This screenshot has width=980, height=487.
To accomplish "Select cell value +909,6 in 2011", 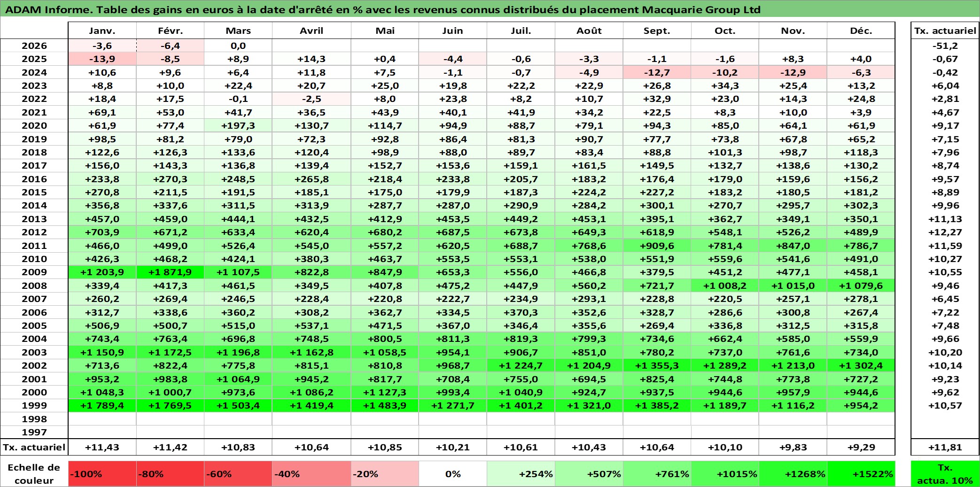I will (x=657, y=246).
